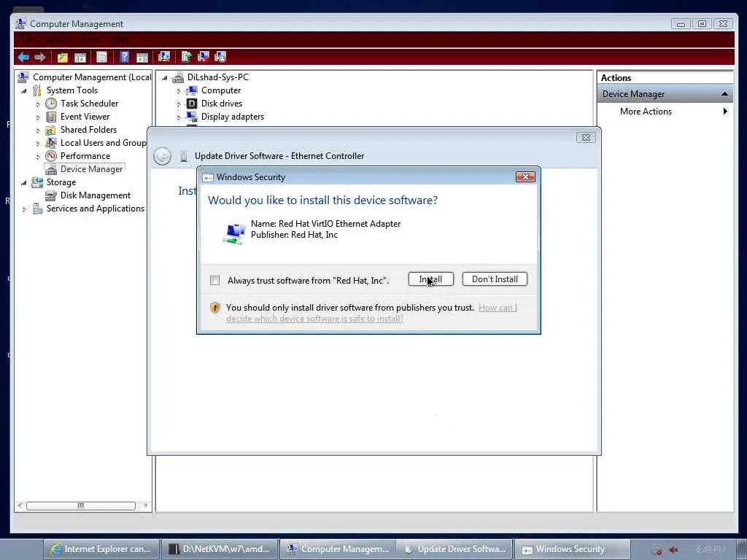
Task: Open the Action menu in Computer Management
Action: point(58,39)
